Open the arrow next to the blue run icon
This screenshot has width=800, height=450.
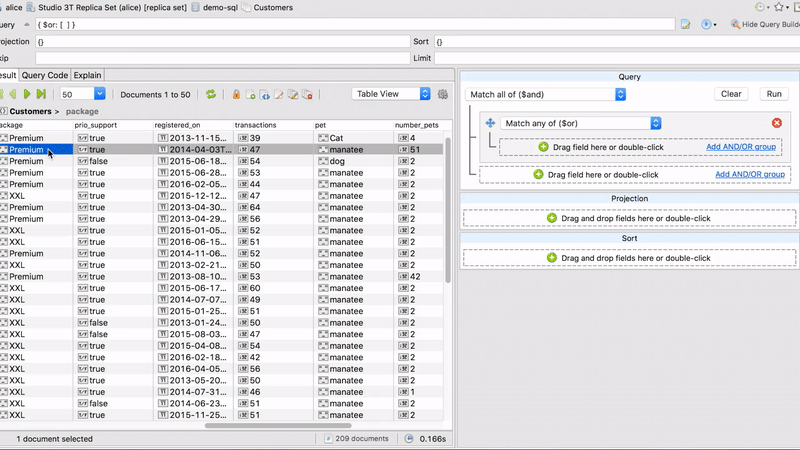[715, 25]
